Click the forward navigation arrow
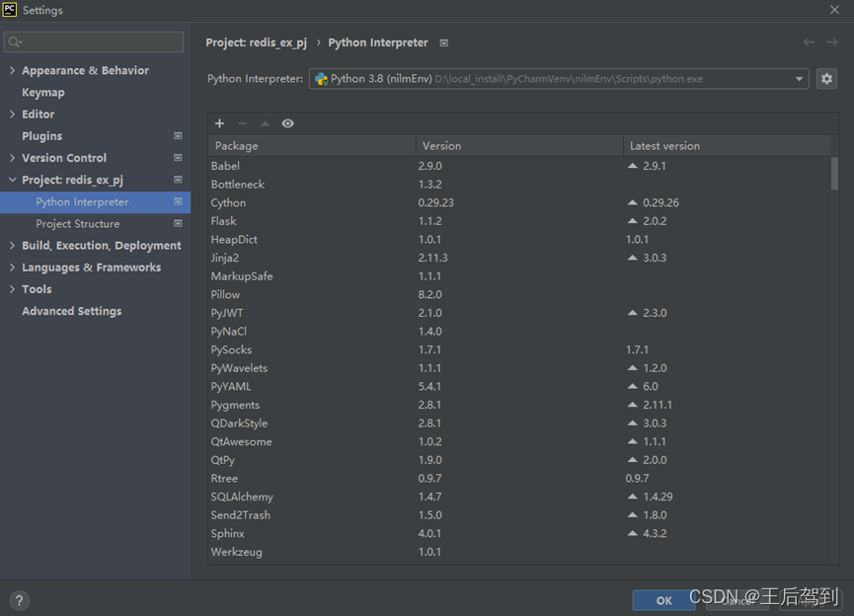 [832, 42]
